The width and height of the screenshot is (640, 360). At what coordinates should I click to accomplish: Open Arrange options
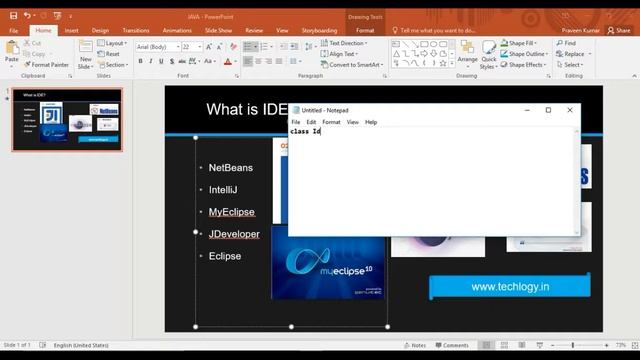(467, 54)
